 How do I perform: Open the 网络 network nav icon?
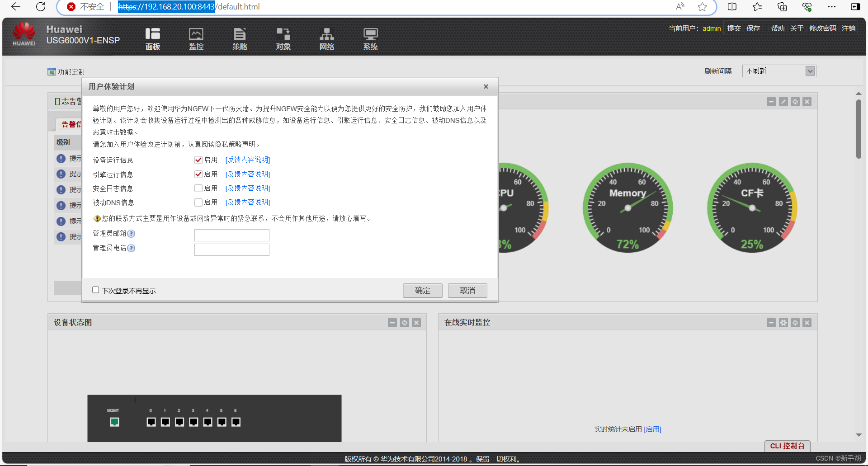click(x=327, y=39)
